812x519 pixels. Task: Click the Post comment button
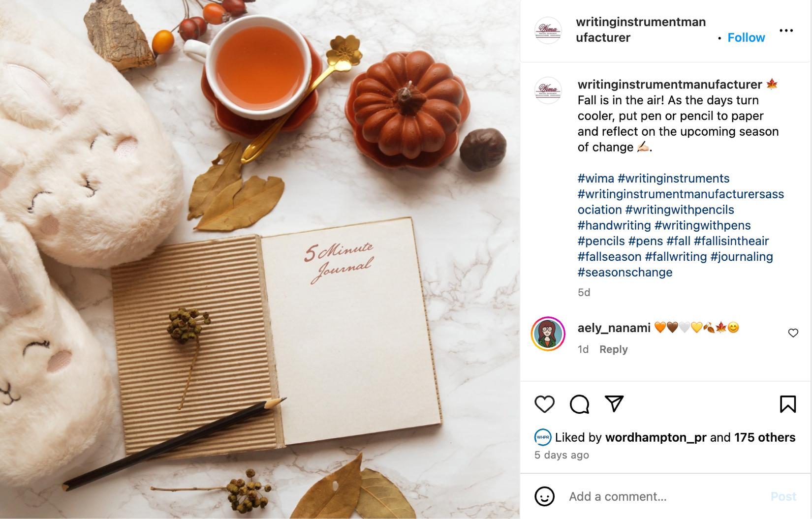[783, 496]
